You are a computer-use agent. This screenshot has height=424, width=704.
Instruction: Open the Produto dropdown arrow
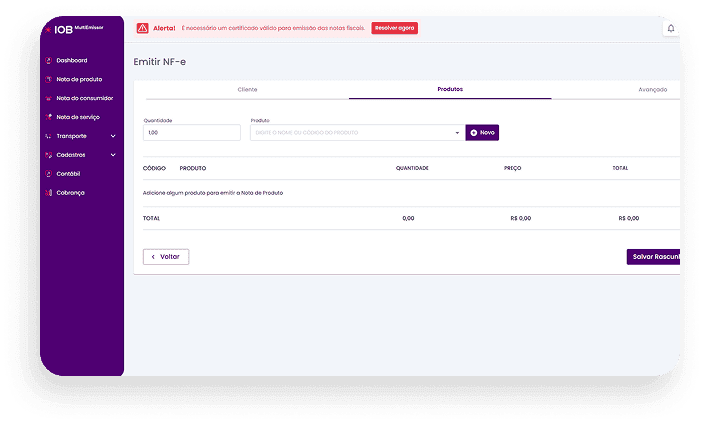457,132
